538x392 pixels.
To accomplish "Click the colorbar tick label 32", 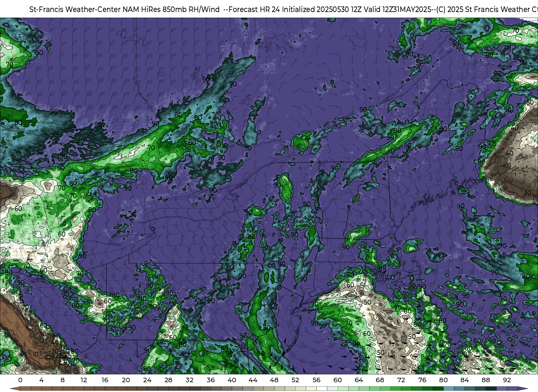I will tap(189, 380).
